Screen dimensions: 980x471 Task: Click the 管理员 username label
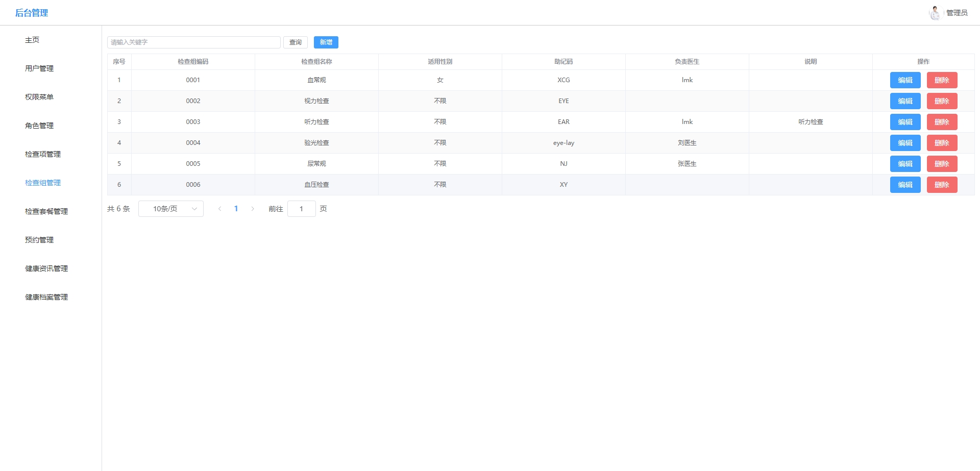tap(957, 13)
